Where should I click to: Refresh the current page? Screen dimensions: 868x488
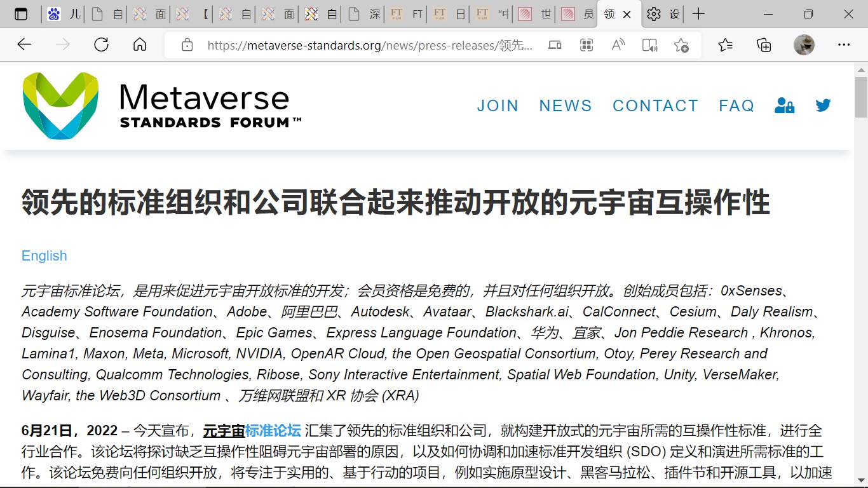101,44
